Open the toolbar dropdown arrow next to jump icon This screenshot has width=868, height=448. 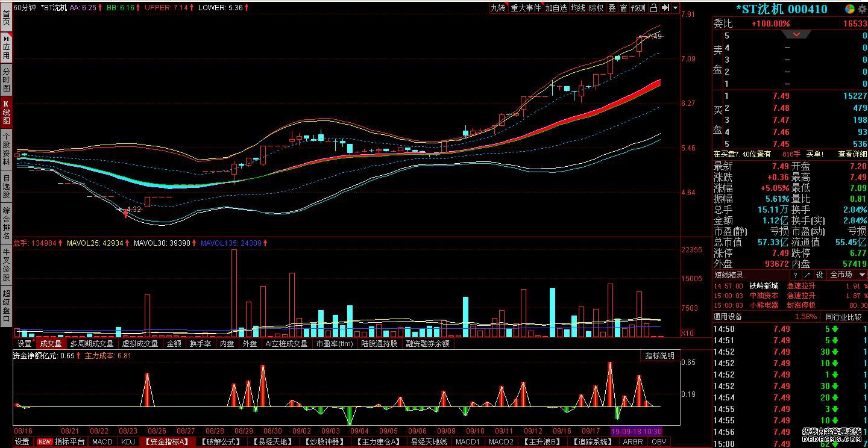675,8
